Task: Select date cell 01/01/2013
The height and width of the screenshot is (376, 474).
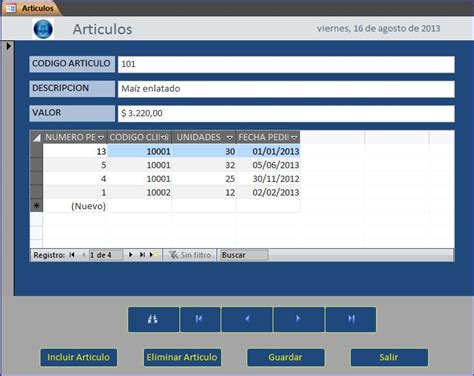Action: [x=268, y=151]
